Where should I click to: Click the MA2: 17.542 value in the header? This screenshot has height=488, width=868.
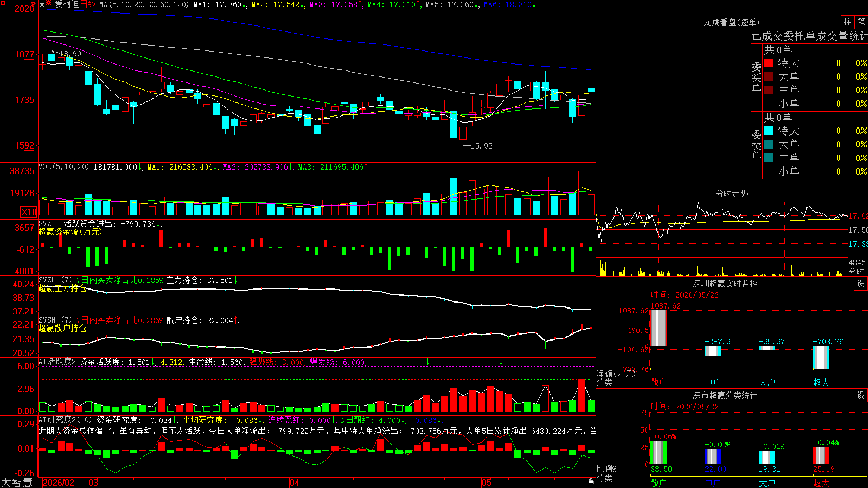point(277,4)
